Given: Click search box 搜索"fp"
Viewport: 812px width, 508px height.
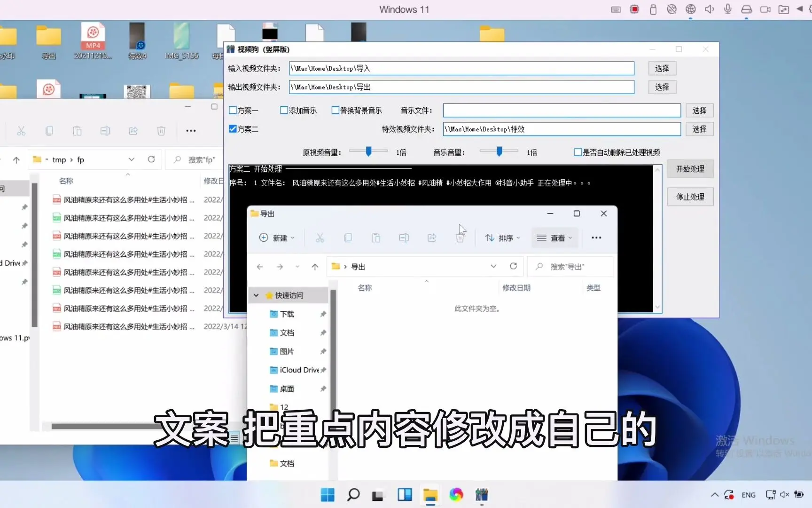Looking at the screenshot, I should click(194, 160).
